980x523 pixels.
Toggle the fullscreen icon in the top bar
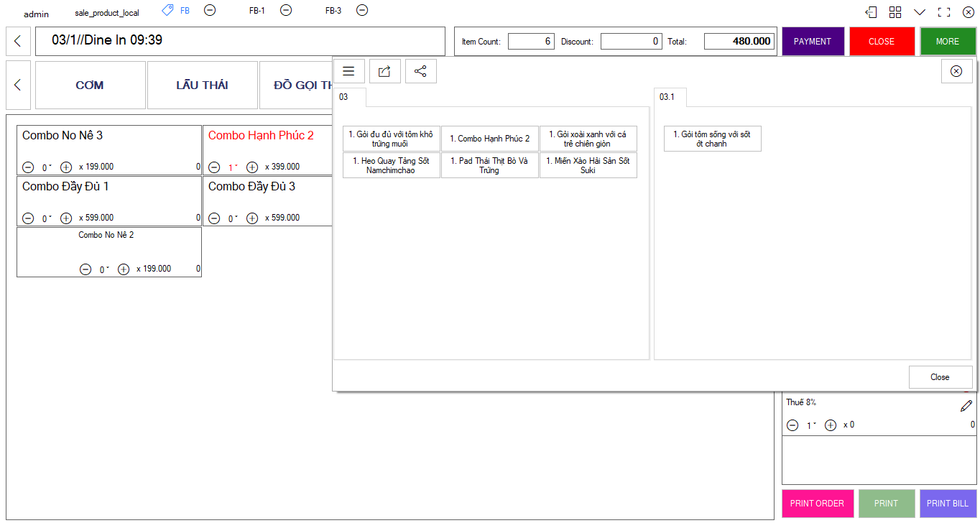[944, 12]
